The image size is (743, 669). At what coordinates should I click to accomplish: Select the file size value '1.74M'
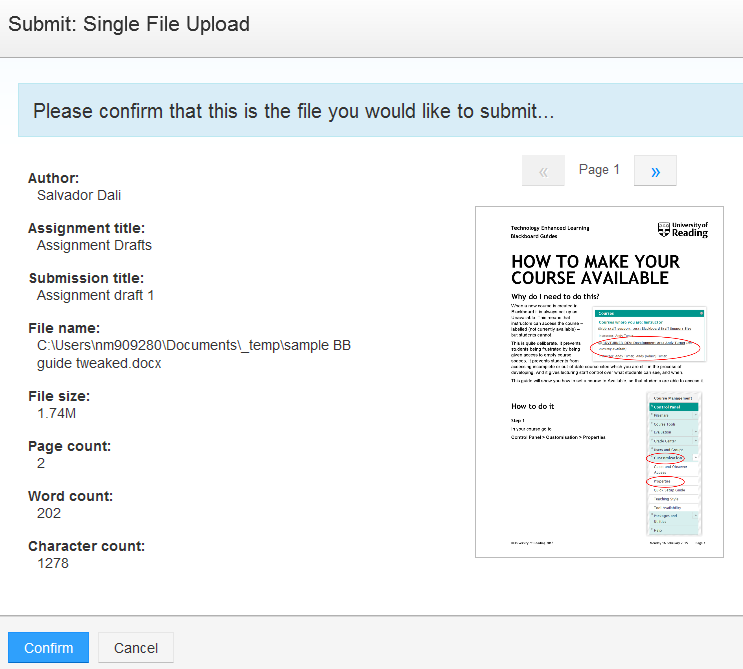coord(56,413)
